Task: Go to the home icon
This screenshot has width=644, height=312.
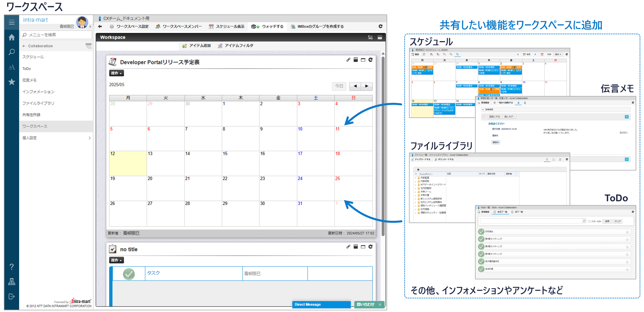Action: pos(11,37)
